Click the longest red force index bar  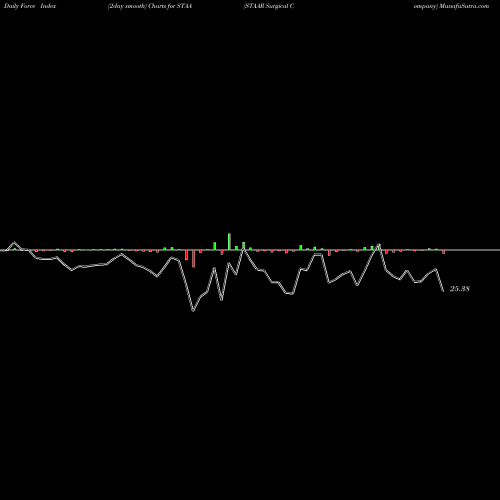point(193,258)
